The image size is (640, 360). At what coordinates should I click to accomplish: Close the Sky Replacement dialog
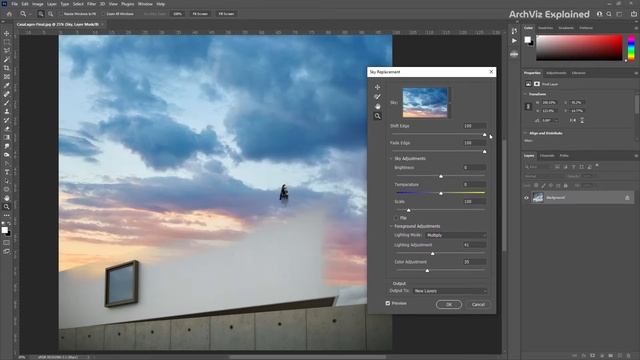coord(491,72)
